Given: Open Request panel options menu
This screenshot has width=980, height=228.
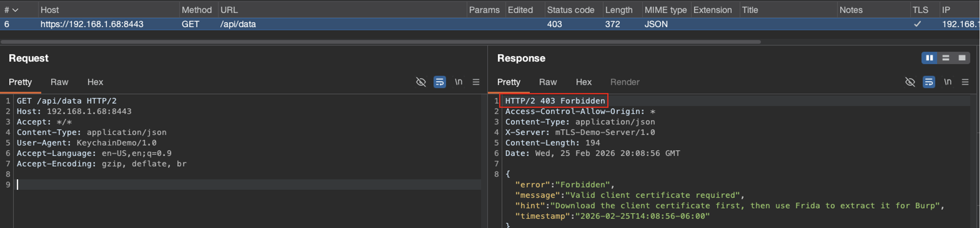Looking at the screenshot, I should click(x=476, y=82).
